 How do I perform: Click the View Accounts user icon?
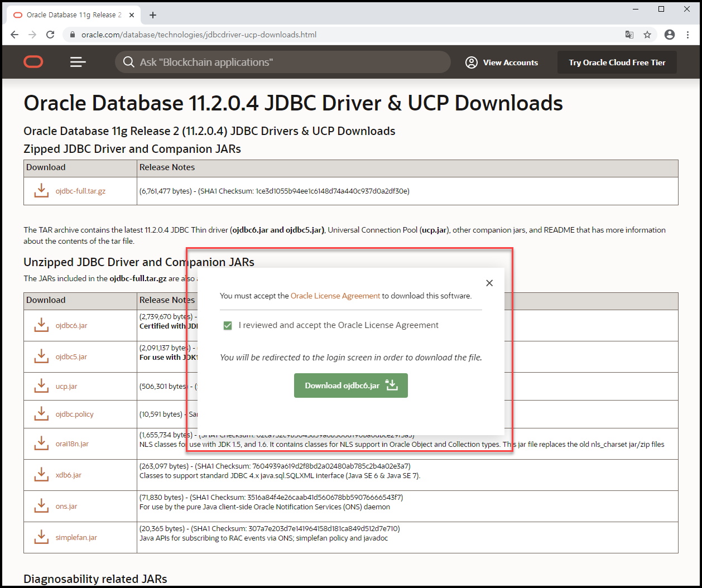pos(472,62)
